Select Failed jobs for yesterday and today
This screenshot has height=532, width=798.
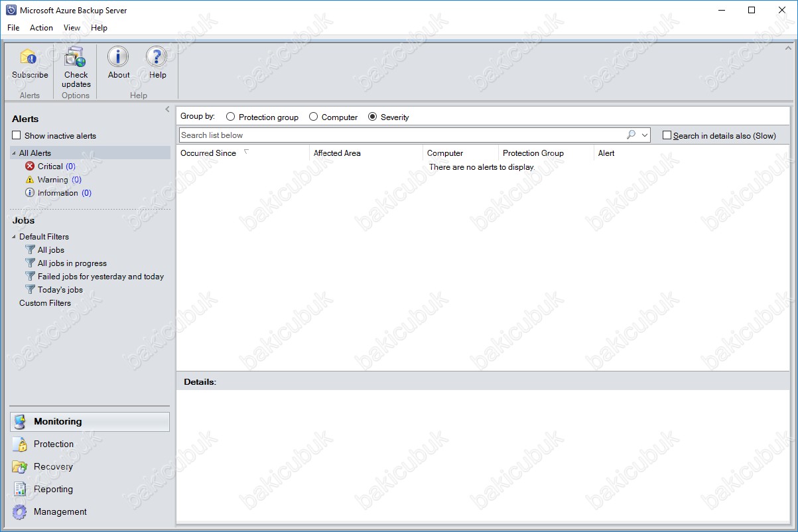pyautogui.click(x=101, y=277)
